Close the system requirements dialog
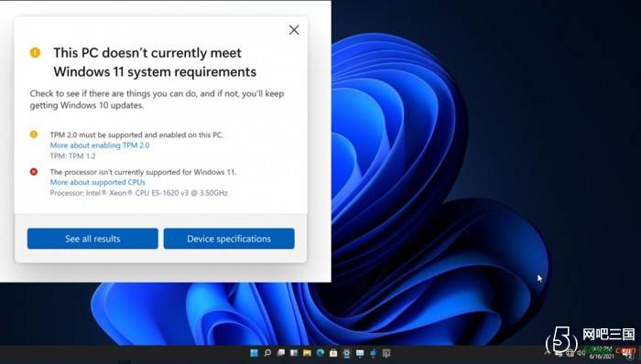The image size is (641, 364). (x=294, y=30)
